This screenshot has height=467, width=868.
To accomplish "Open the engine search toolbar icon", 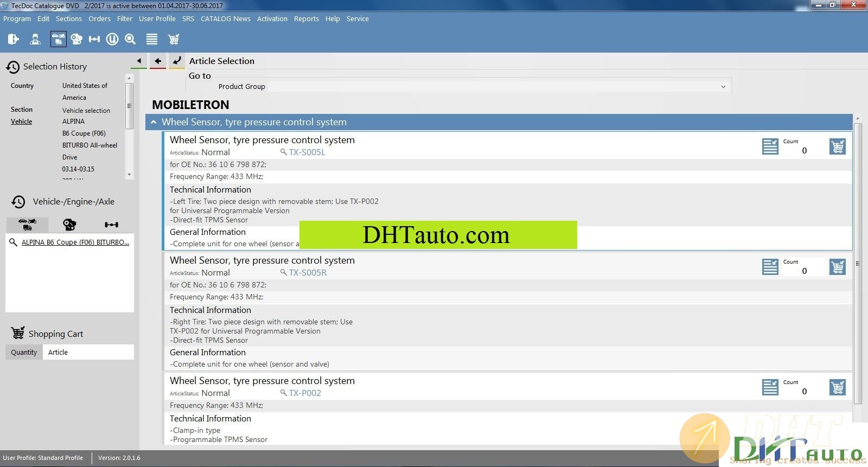I will (76, 39).
